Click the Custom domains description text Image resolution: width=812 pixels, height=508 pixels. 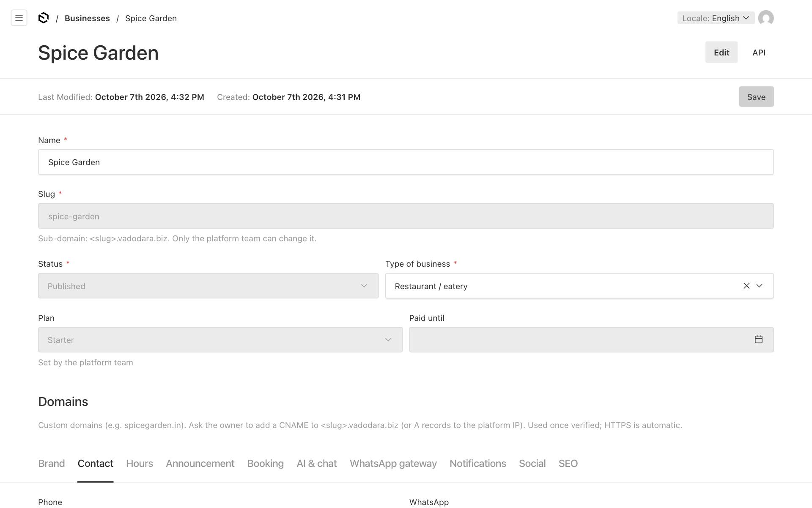tap(360, 425)
